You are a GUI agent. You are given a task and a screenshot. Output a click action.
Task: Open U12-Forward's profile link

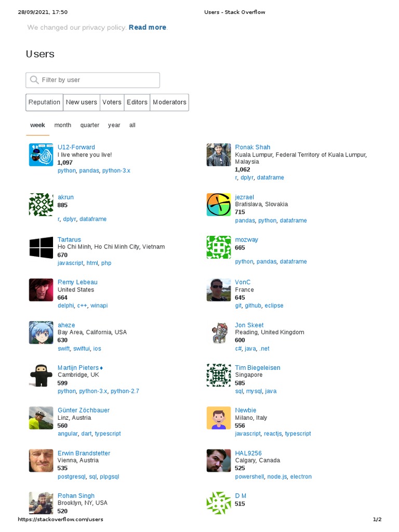pyautogui.click(x=76, y=147)
